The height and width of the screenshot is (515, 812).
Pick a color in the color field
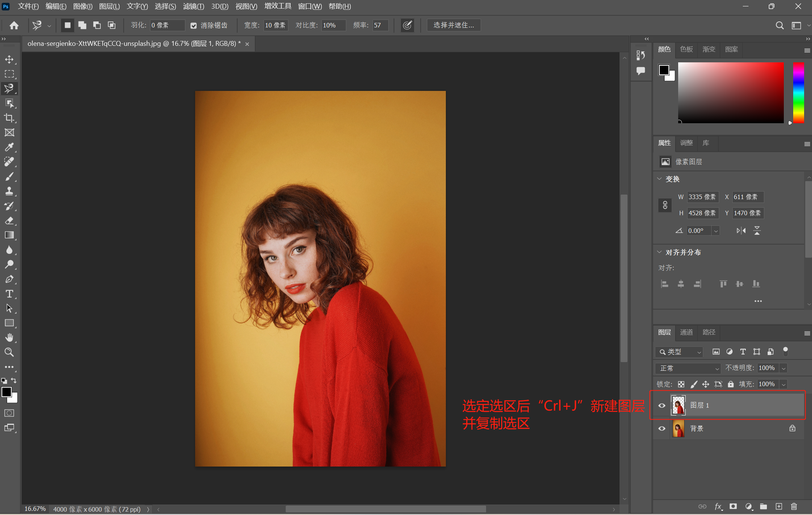tap(731, 93)
